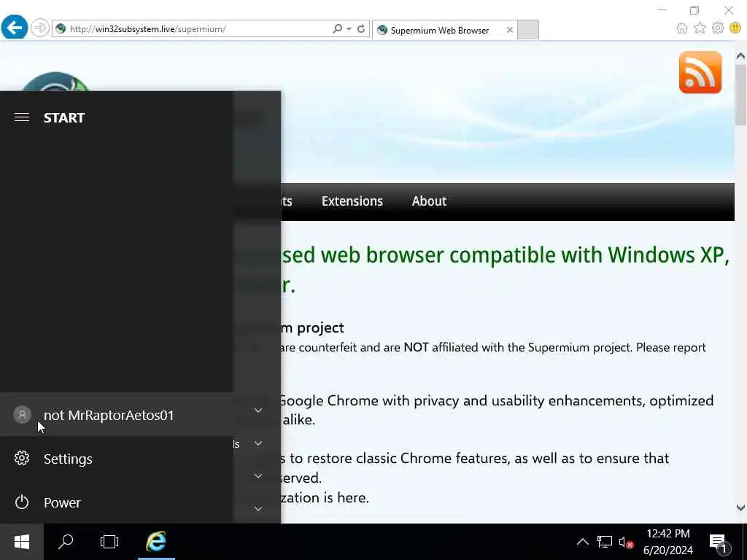Close the Supermium Web Browser tab

(509, 30)
